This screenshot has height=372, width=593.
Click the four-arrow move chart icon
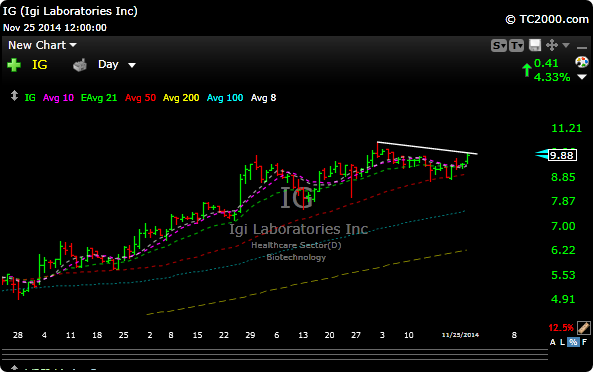click(552, 45)
